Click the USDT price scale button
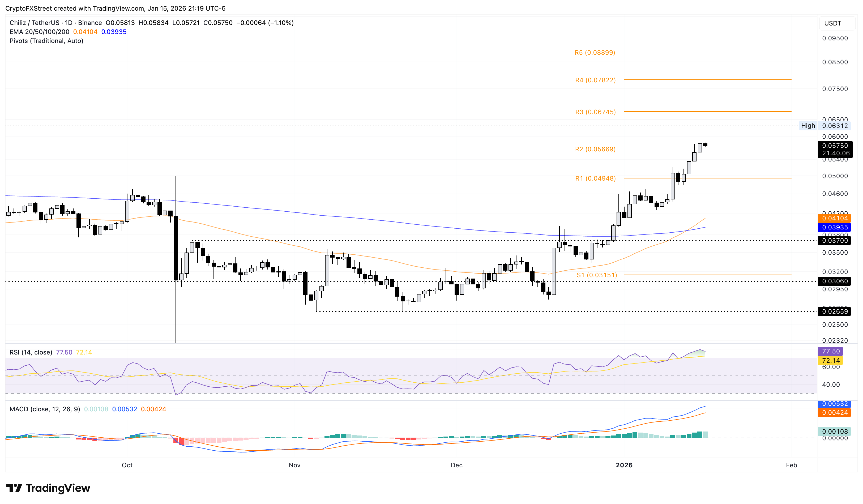Viewport: 863px width, 504px height. [x=837, y=23]
